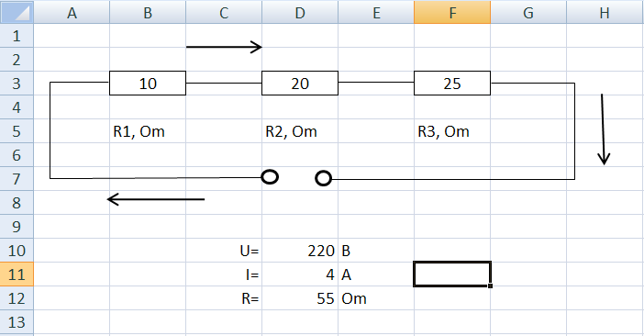Screen dimensions: 644x336
Task: Select column E header
Action: point(376,12)
